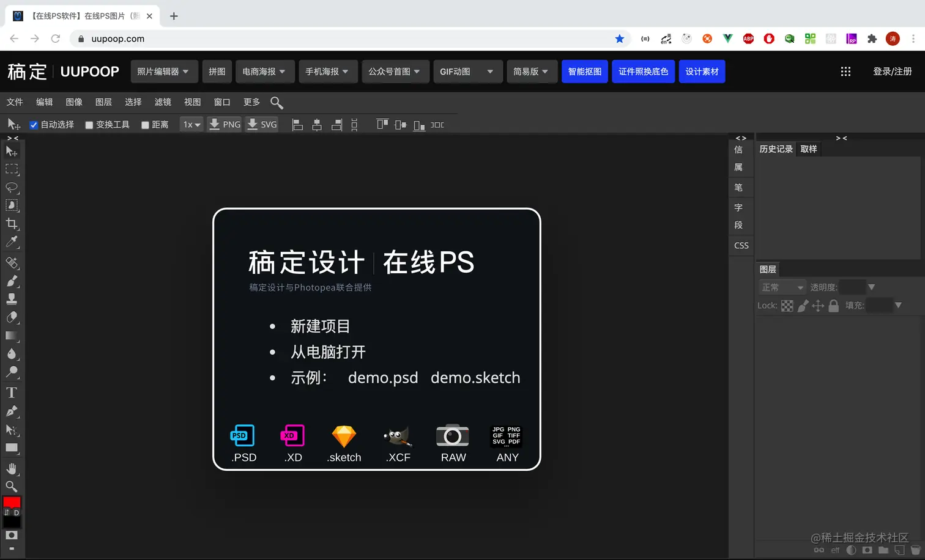Select the Zoom magnifier tool in toolbar
The image size is (925, 560).
[12, 487]
